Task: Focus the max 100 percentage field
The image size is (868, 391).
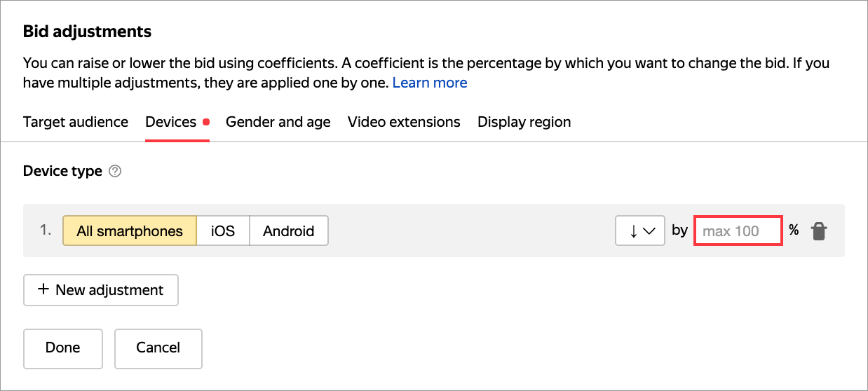Action: 738,231
